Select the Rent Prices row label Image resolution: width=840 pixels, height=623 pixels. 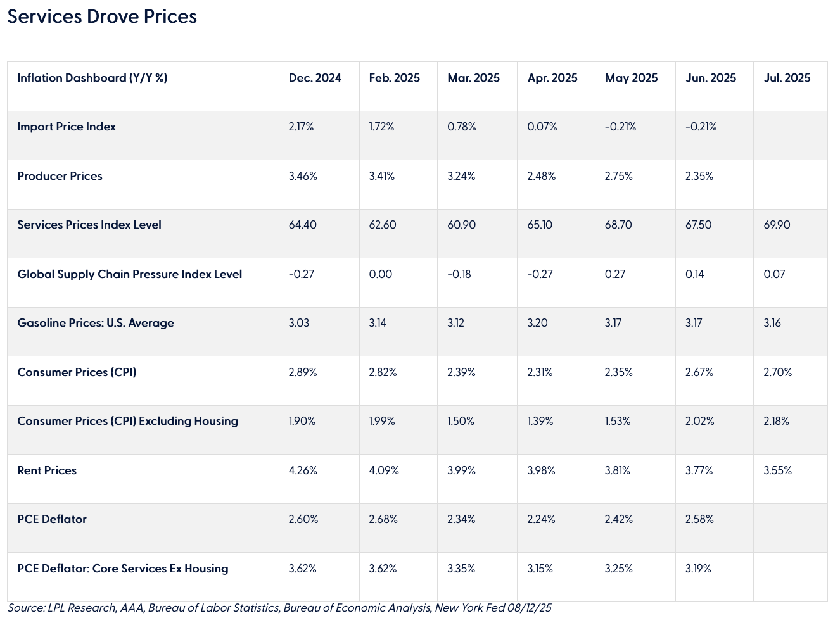47,470
